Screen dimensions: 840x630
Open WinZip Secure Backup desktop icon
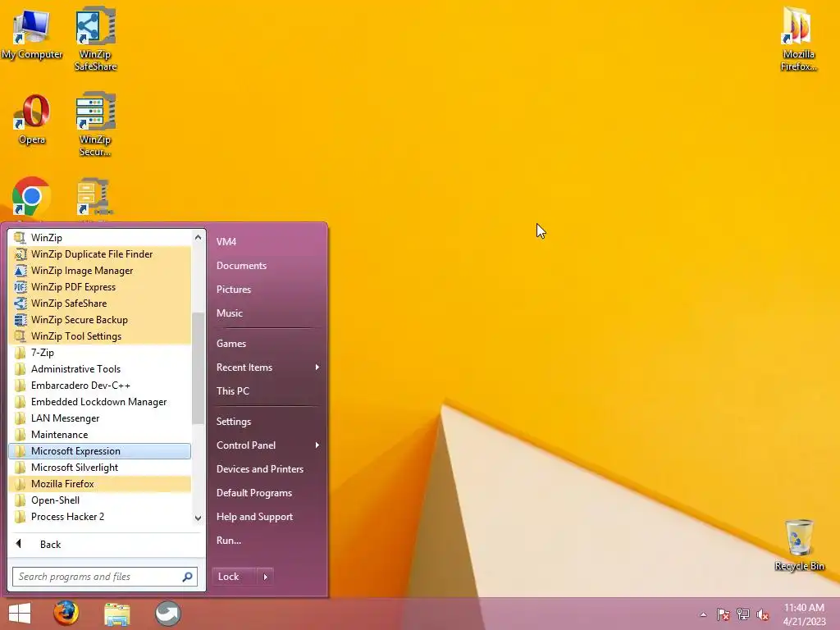(x=95, y=125)
